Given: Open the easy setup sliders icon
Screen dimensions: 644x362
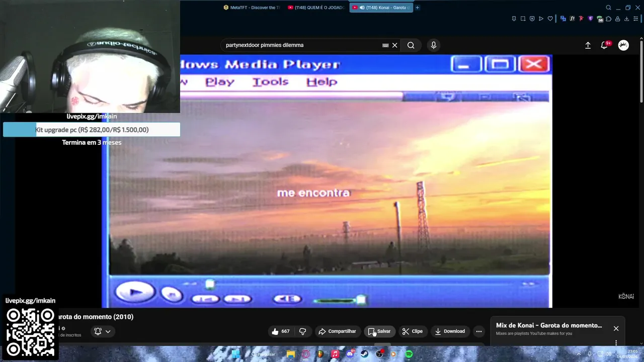Looking at the screenshot, I should (x=636, y=19).
